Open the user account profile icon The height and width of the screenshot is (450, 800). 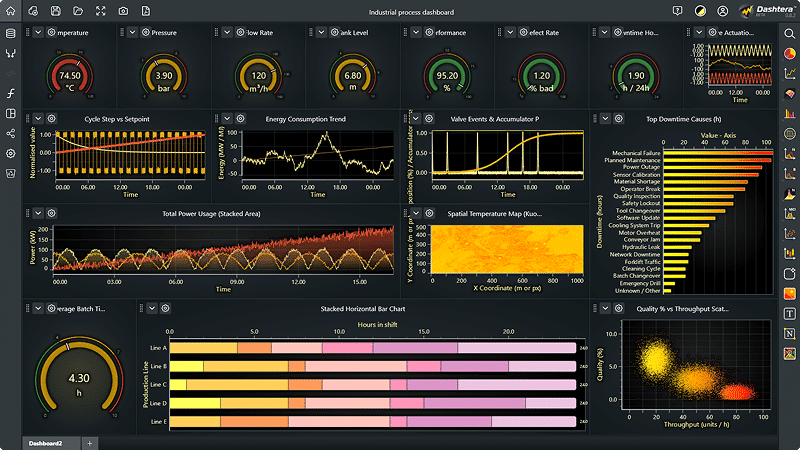[x=723, y=11]
